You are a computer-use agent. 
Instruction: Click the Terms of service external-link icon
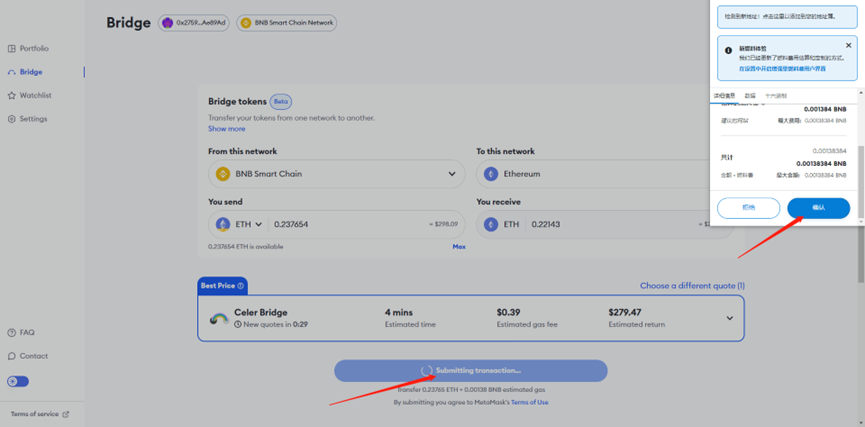coord(66,414)
